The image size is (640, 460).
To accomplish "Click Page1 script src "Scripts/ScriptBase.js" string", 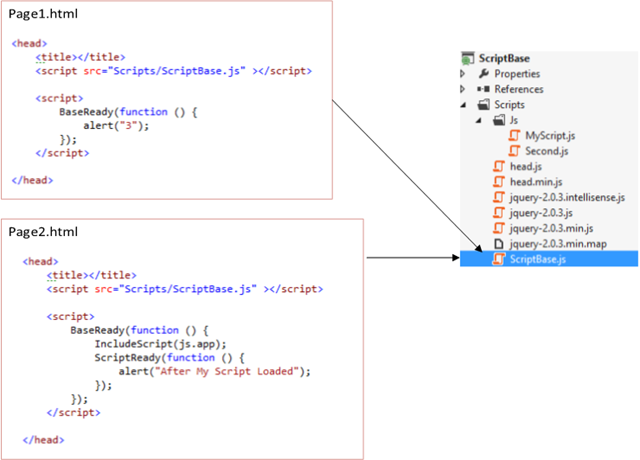I will [x=176, y=71].
